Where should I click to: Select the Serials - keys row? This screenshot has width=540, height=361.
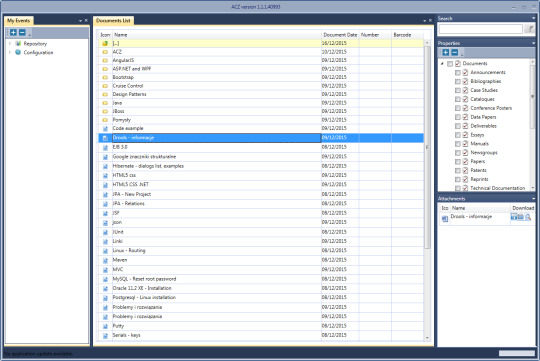[x=261, y=336]
